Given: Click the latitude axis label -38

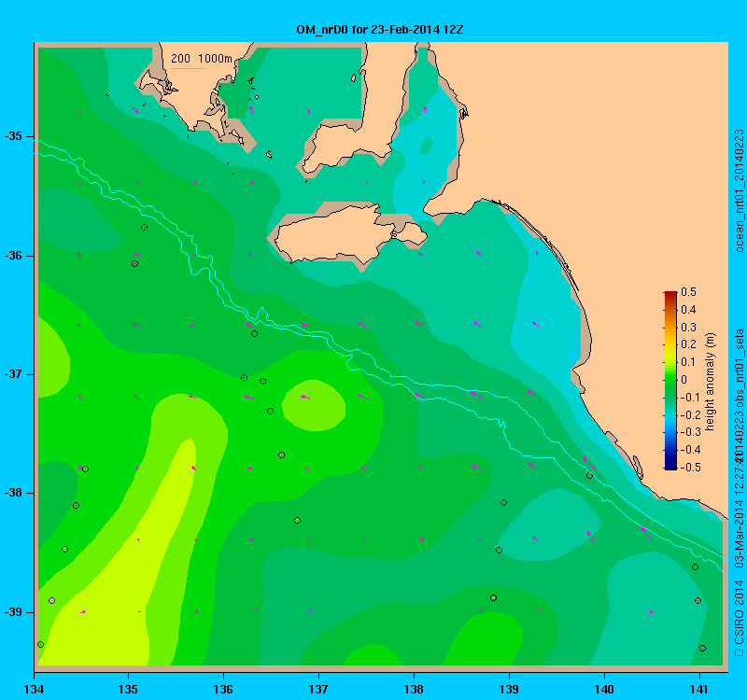Looking at the screenshot, I should coord(13,493).
